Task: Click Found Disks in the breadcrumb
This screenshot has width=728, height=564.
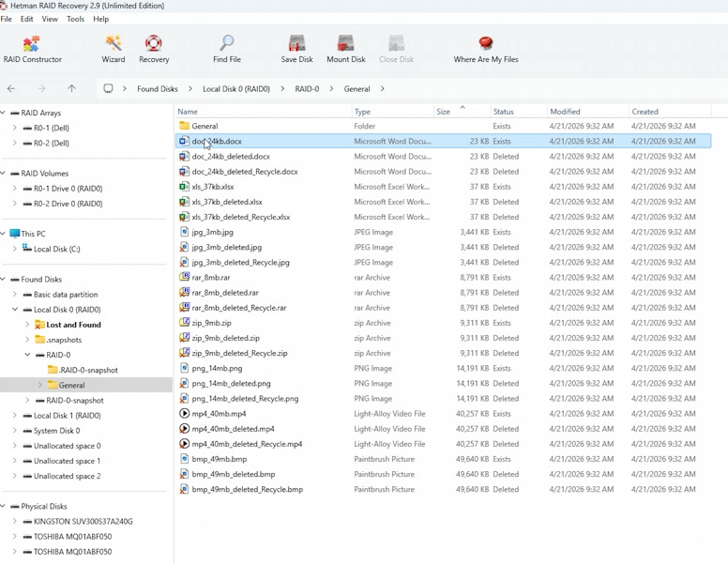Action: (158, 89)
